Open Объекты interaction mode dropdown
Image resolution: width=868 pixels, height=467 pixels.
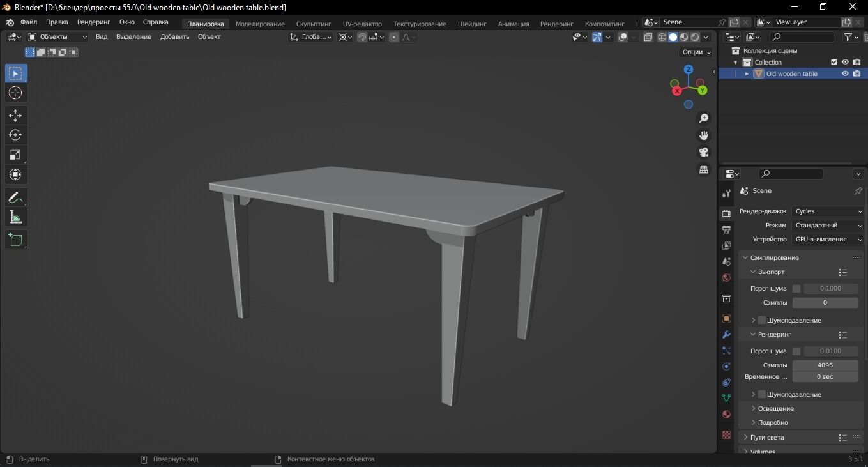coord(57,37)
